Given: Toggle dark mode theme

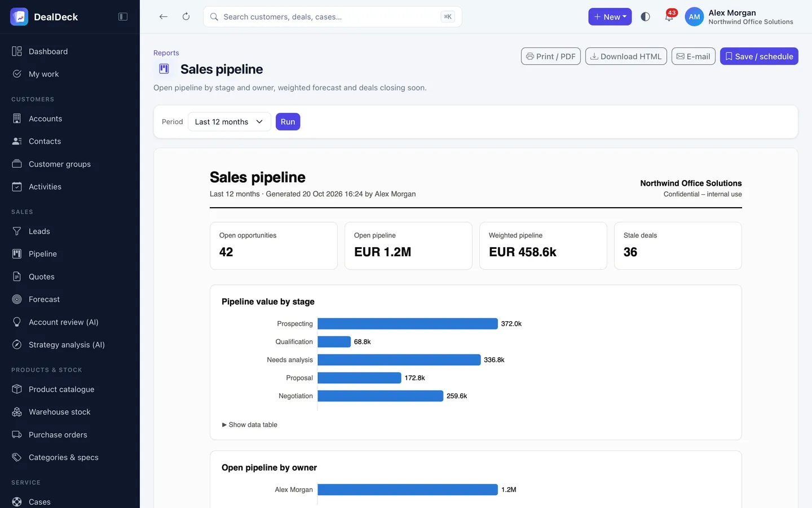Looking at the screenshot, I should [646, 17].
